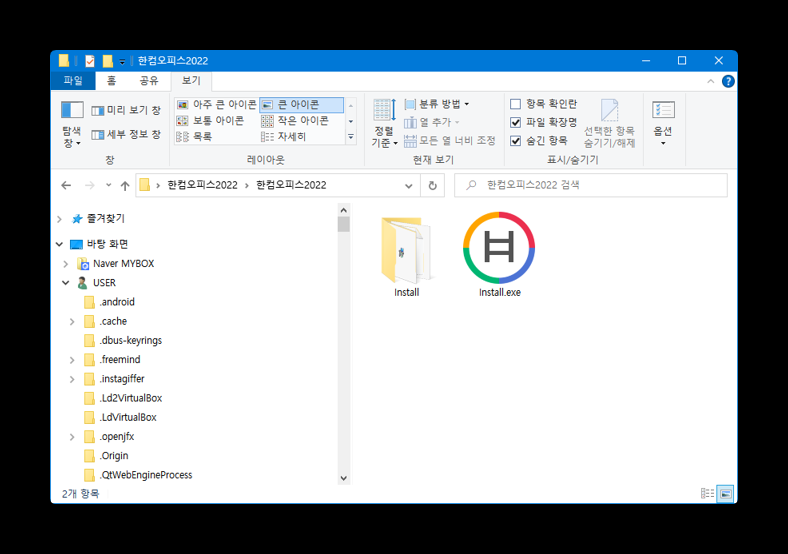The image size is (788, 554).
Task: Expand the .freemind folder node
Action: [72, 359]
